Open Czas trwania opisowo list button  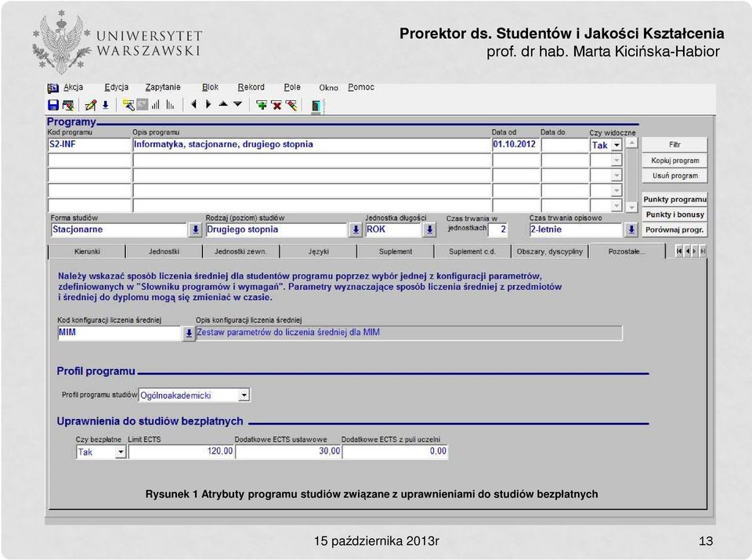631,229
